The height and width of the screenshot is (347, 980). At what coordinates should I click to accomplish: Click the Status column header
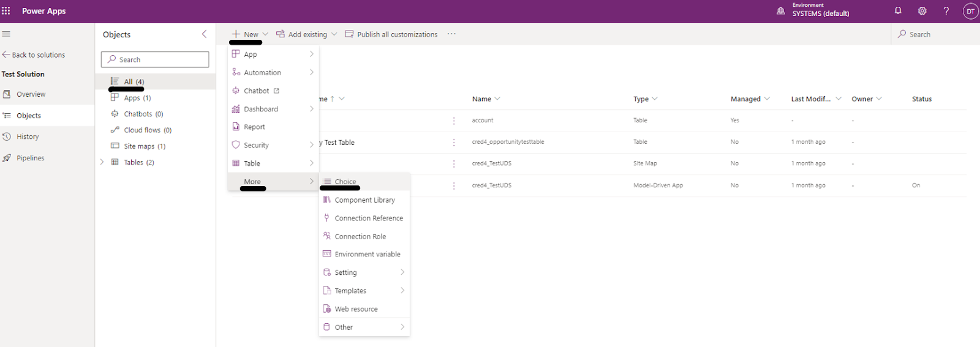(922, 99)
